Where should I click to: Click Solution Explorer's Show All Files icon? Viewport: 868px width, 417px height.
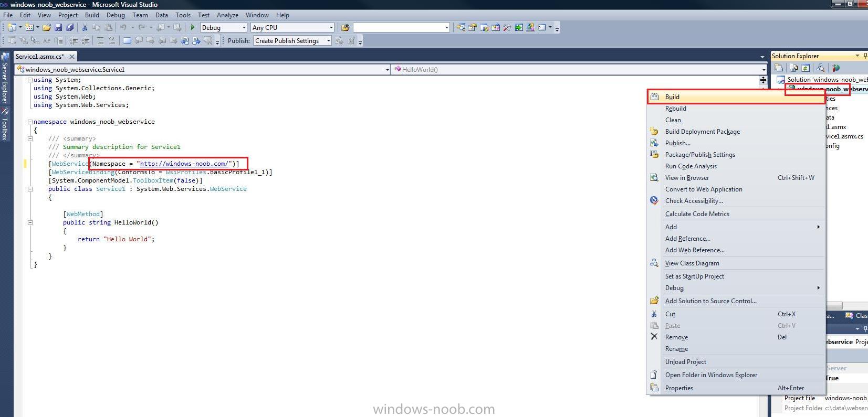coord(793,68)
